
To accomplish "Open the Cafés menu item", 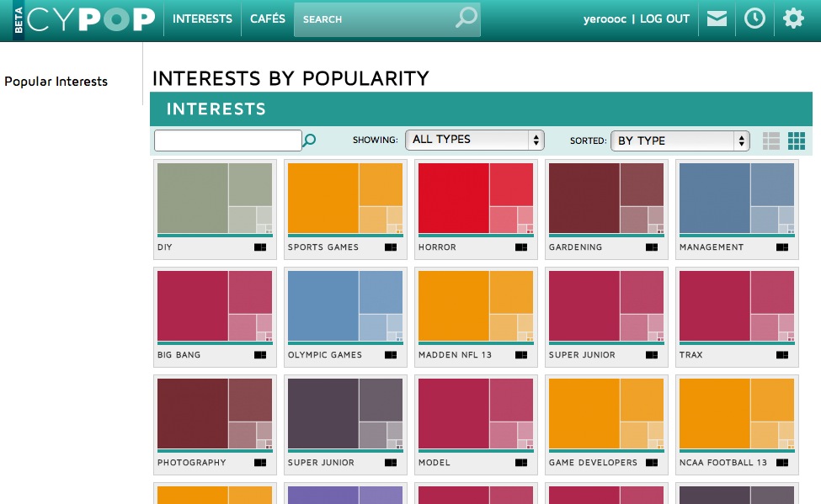I will (x=268, y=19).
